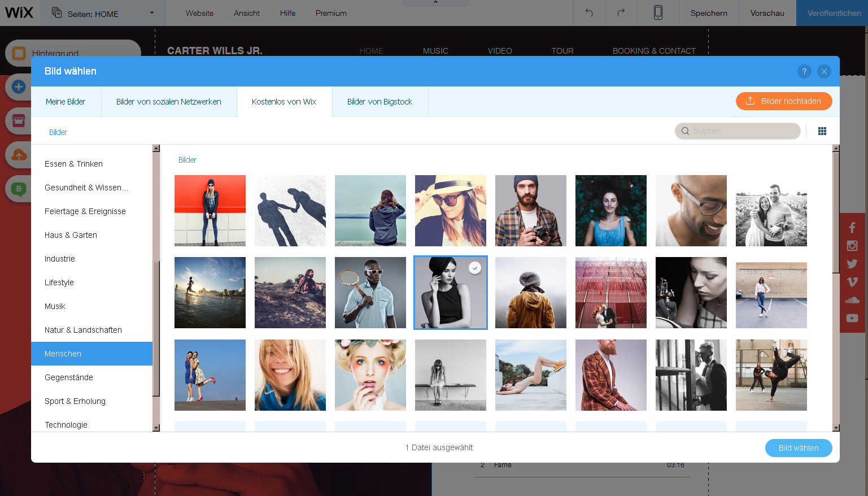Viewport: 868px width, 496px height.
Task: Open the Website menu
Action: (x=199, y=13)
